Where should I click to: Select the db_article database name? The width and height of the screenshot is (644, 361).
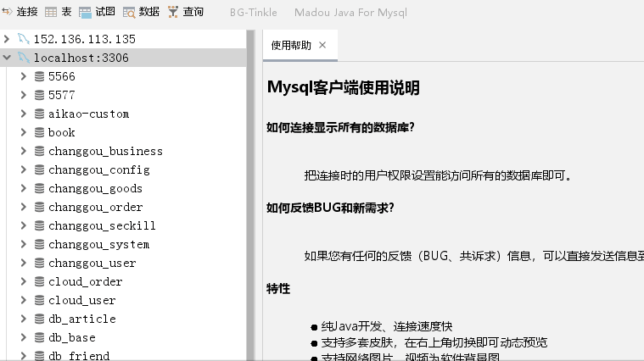(82, 319)
